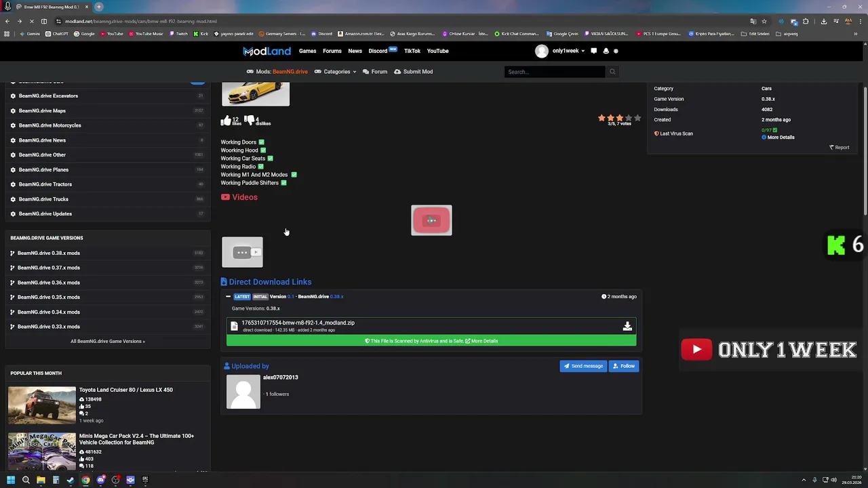Image resolution: width=868 pixels, height=488 pixels.
Task: Open the only1week user dropdown
Action: (x=568, y=51)
